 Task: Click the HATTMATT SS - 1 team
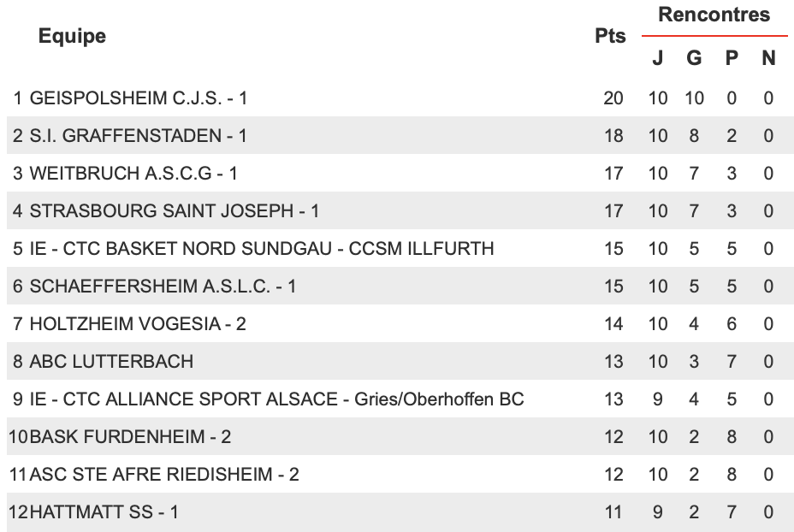tap(104, 511)
